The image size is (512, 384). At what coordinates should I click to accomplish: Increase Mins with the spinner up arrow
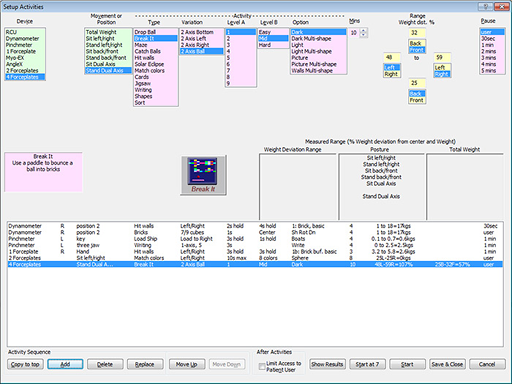pyautogui.click(x=364, y=31)
